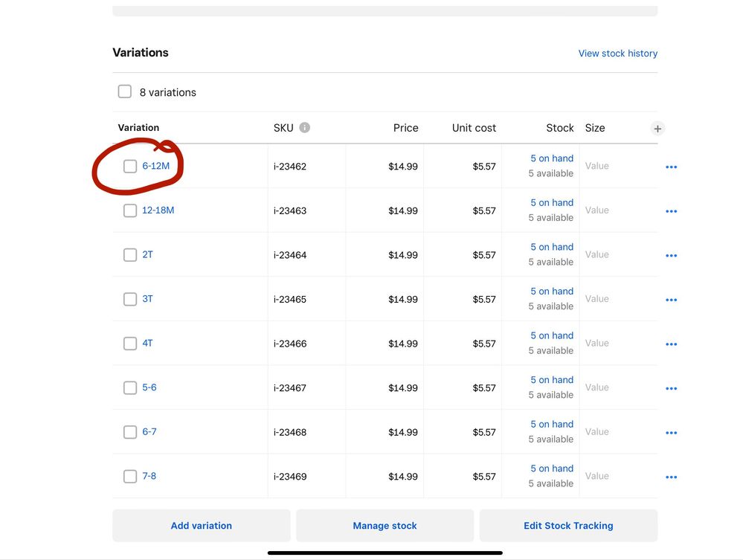Check the 6-12M variation checkbox
Image resolution: width=743 pixels, height=560 pixels.
pos(130,167)
